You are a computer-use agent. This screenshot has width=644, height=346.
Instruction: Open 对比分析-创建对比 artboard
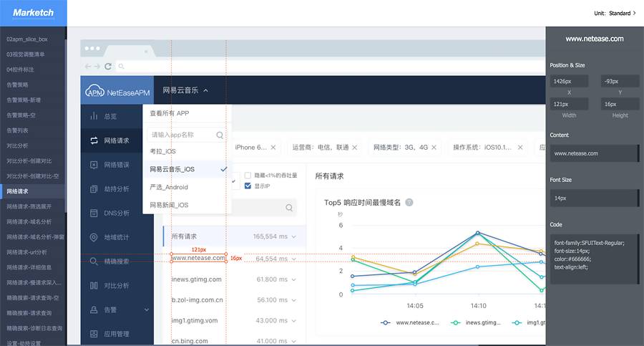(29, 161)
